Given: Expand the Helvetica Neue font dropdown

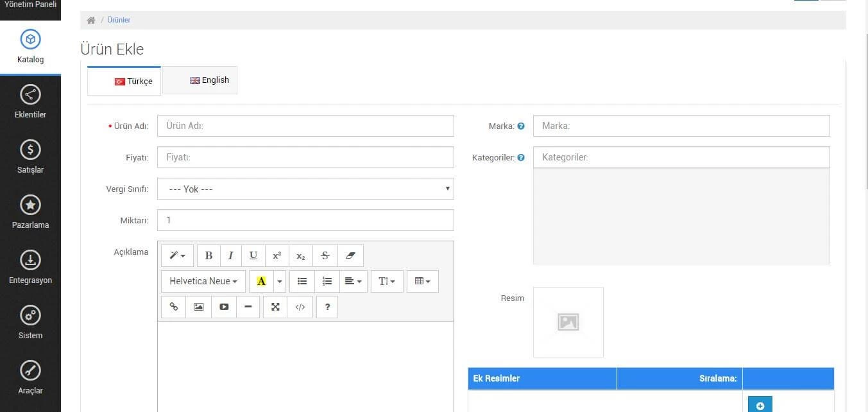Looking at the screenshot, I should [x=203, y=281].
